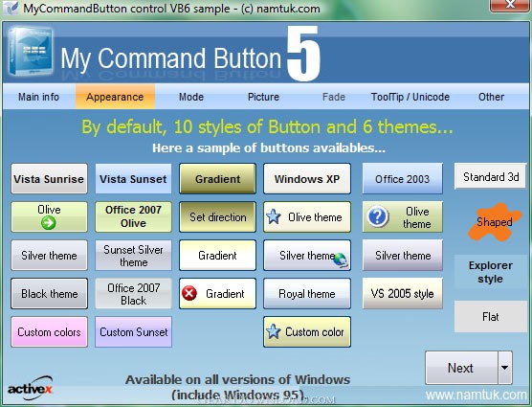532x407 pixels.
Task: Click the Silver theme button under Office 2003 column
Action: (403, 255)
